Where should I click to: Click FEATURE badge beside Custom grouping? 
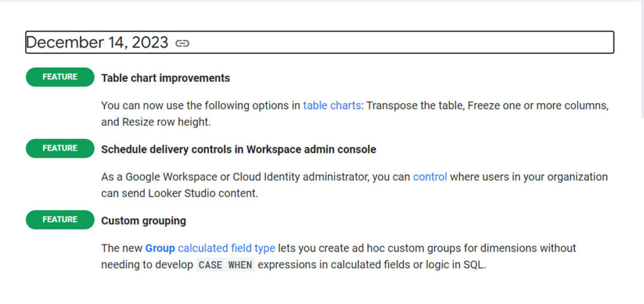(x=60, y=219)
